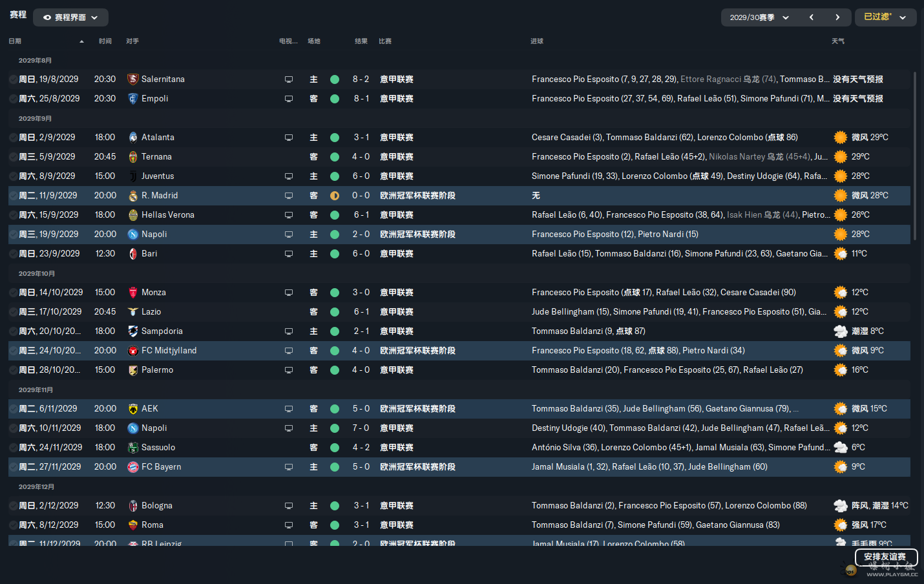Toggle row checkmark for 25/8/2029 match
The height and width of the screenshot is (584, 924).
tap(14, 99)
